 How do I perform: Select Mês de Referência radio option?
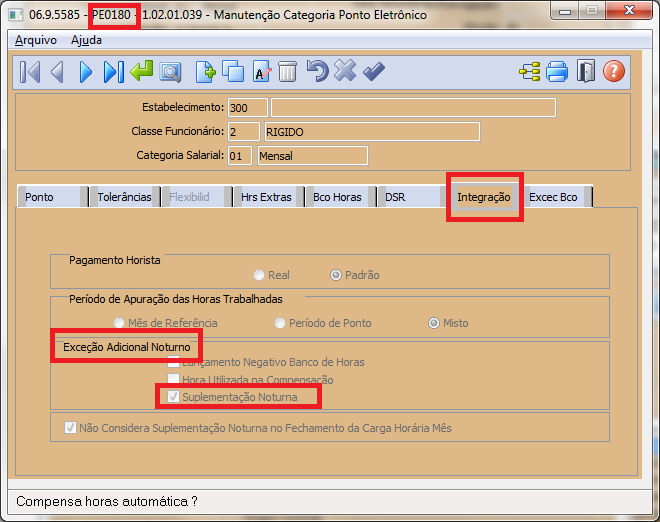119,323
